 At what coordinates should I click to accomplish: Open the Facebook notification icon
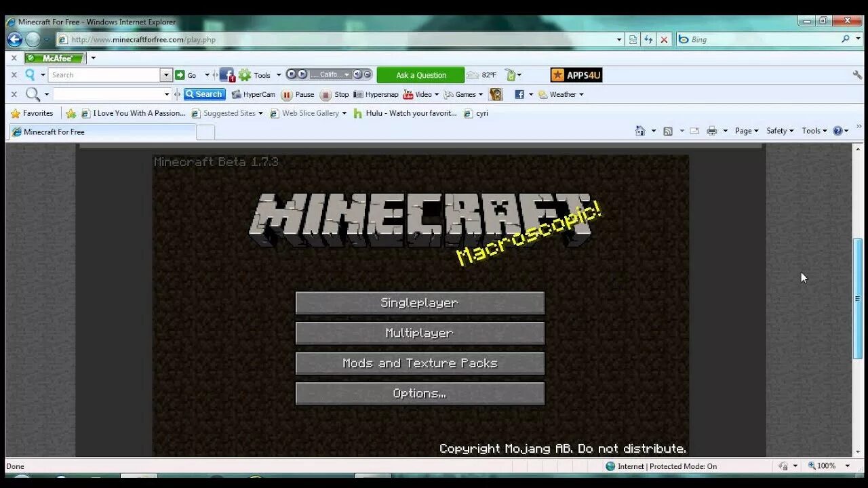point(227,75)
